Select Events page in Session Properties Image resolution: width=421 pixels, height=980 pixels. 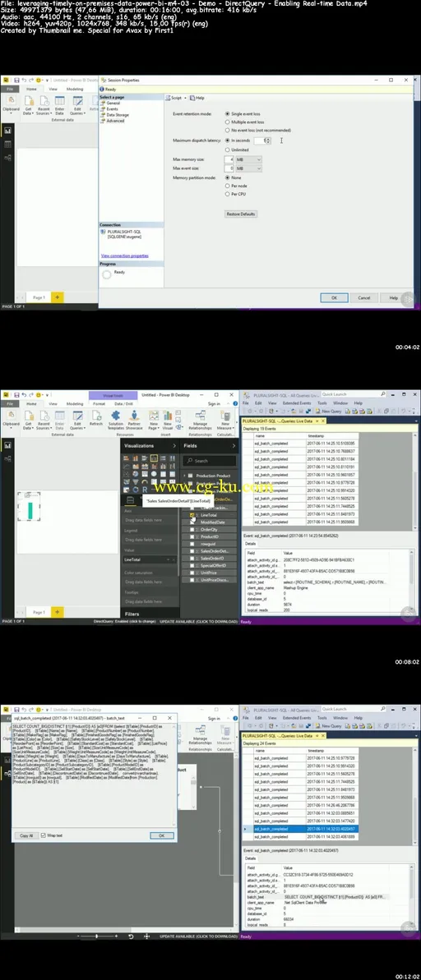tap(111, 108)
